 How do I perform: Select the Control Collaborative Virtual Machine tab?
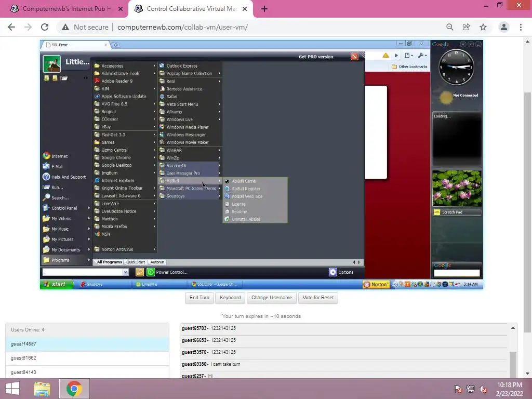coord(190,9)
